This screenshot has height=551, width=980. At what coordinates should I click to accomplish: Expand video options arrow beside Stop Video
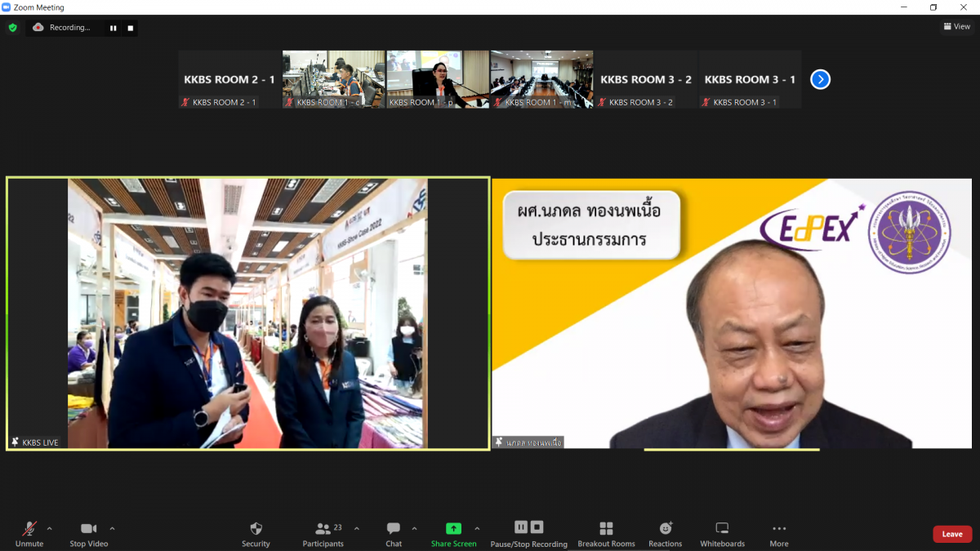[x=112, y=528]
